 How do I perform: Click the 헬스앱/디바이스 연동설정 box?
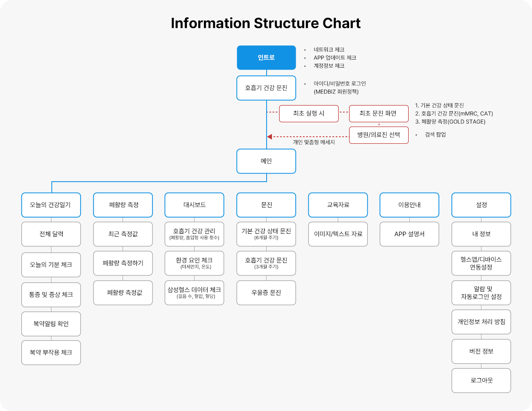click(481, 263)
